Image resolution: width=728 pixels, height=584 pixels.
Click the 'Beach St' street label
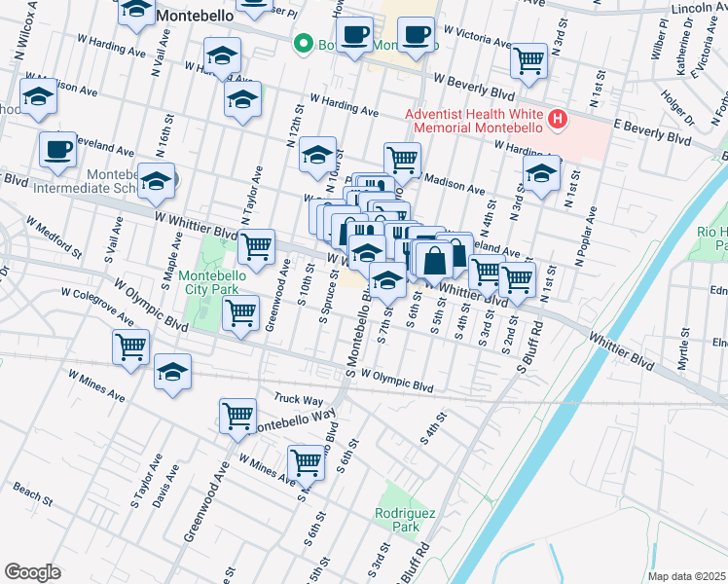point(33,493)
